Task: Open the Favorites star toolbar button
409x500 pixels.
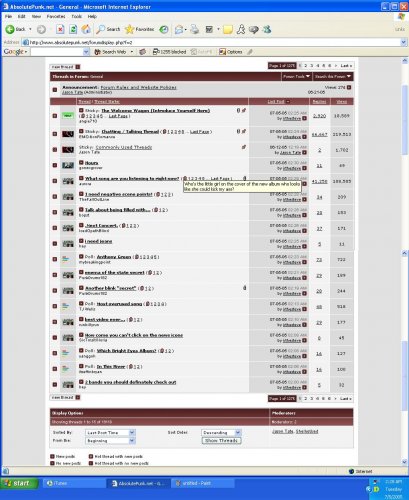Action: [140, 29]
